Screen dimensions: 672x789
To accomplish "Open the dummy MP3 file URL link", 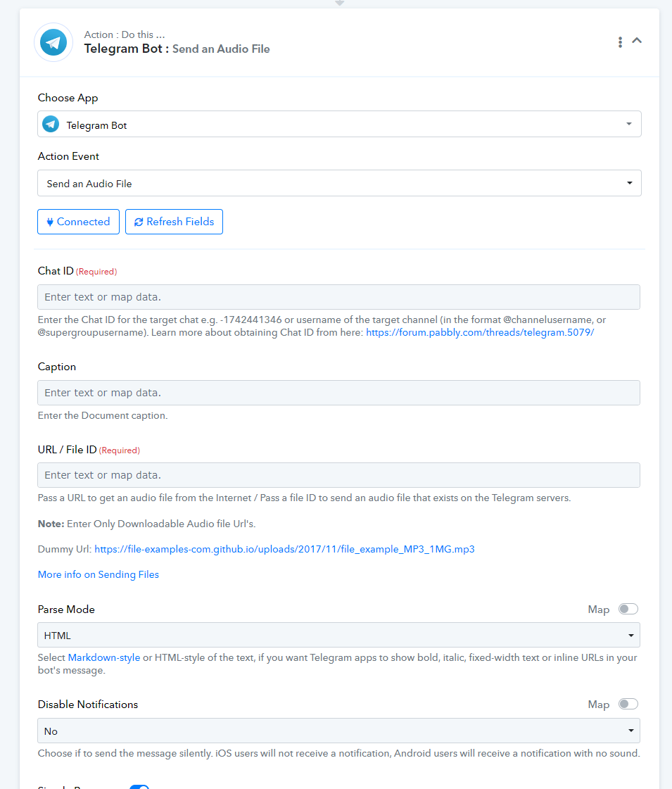I will [285, 549].
